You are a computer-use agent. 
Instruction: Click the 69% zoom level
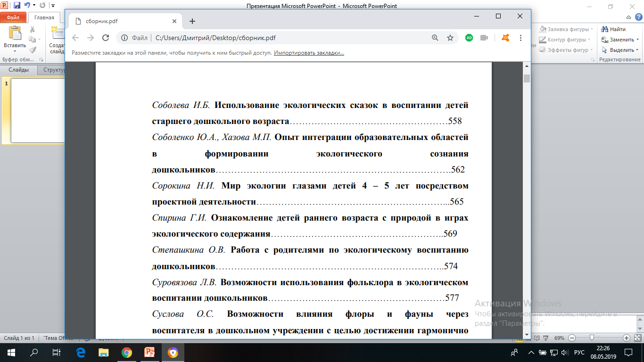(x=559, y=338)
